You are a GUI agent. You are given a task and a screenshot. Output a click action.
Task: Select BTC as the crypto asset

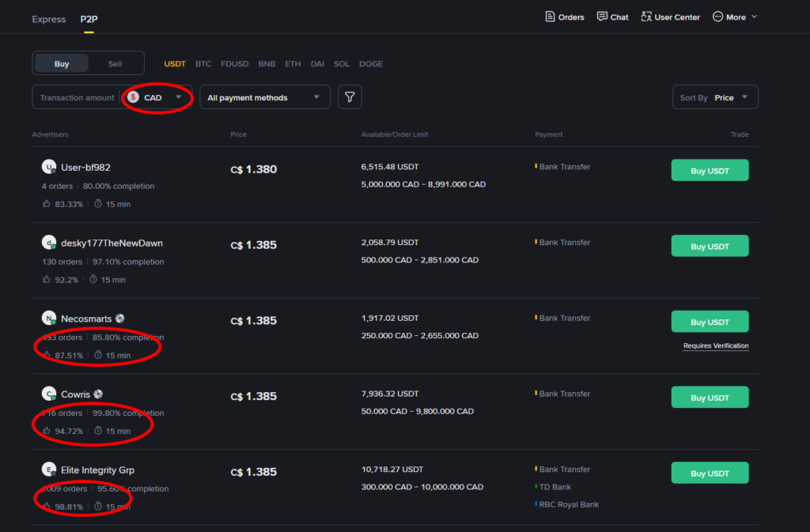click(203, 63)
